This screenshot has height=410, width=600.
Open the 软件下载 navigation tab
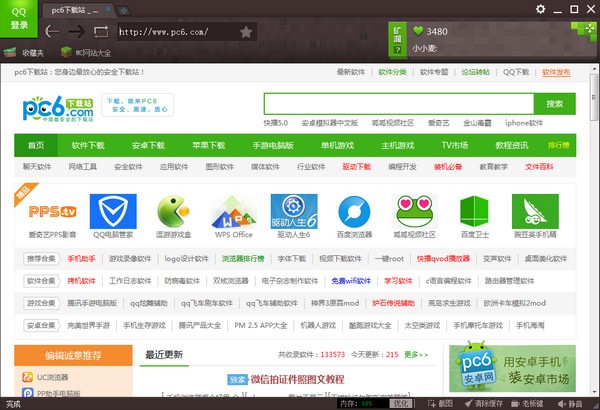tap(88, 145)
